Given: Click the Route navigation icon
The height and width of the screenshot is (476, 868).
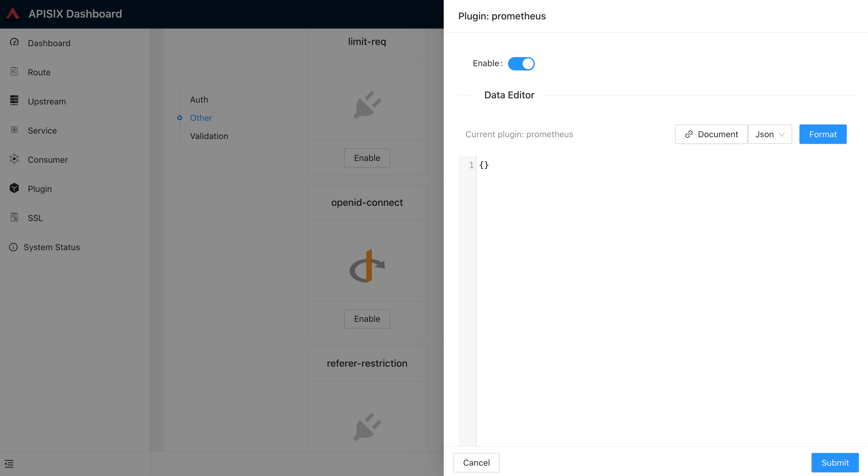Looking at the screenshot, I should (x=14, y=72).
